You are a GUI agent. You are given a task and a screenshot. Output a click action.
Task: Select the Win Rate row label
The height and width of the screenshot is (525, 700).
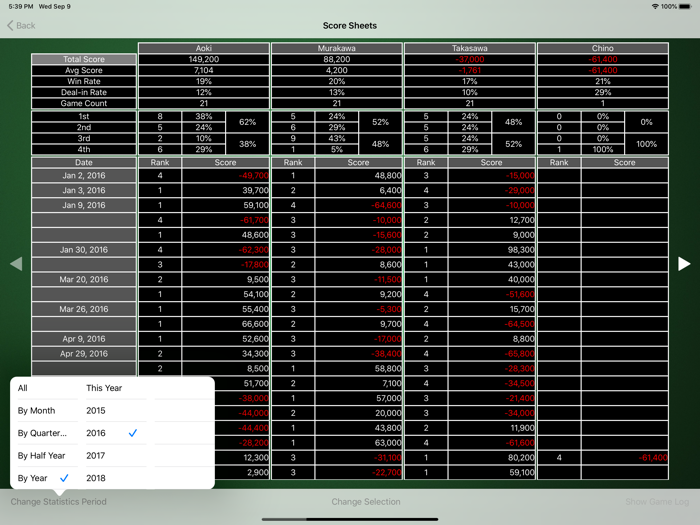click(83, 81)
